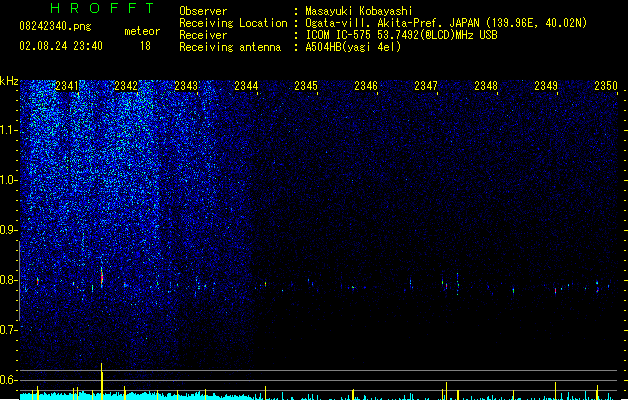Viewport: 629px width, 400px height.
Task: Click the meteor count label
Action: click(x=142, y=31)
